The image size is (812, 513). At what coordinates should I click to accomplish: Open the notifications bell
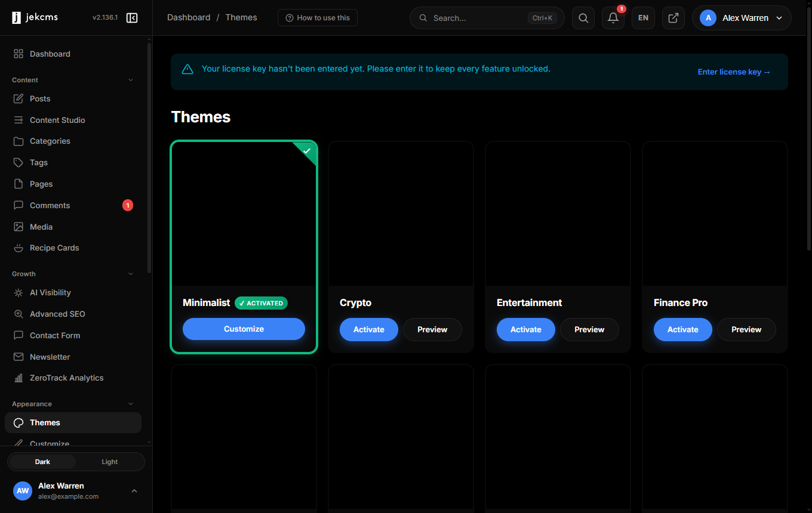tap(613, 18)
